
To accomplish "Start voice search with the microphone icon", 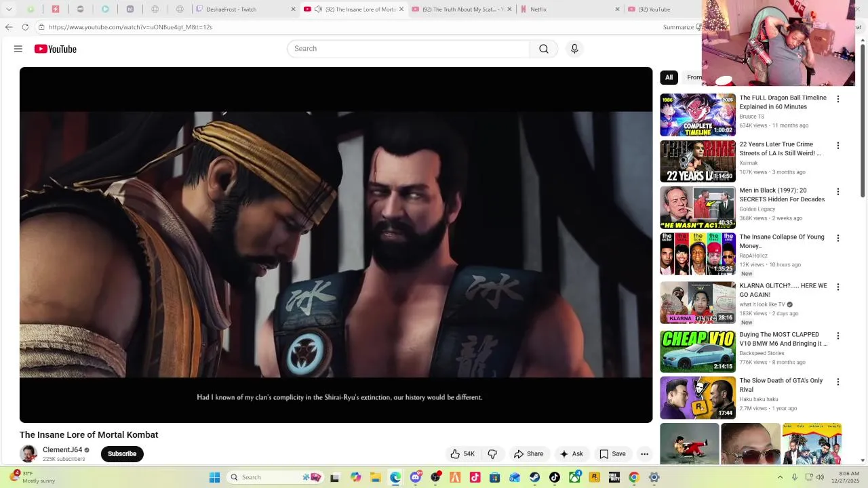I will (x=574, y=49).
